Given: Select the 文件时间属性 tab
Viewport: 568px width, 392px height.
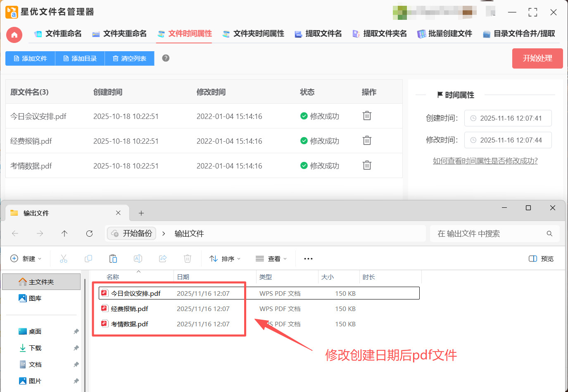Looking at the screenshot, I should [185, 34].
